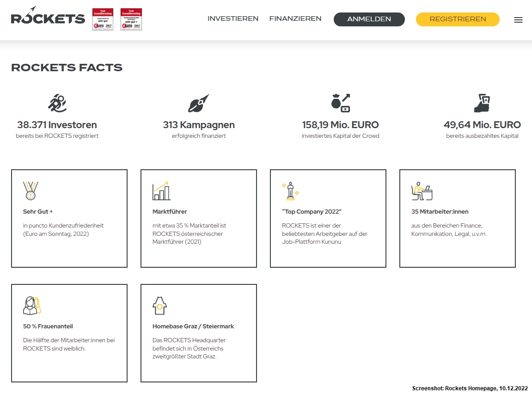532x394 pixels.
Task: Click the trophy statue icon in Top Company card
Action: coord(290,191)
